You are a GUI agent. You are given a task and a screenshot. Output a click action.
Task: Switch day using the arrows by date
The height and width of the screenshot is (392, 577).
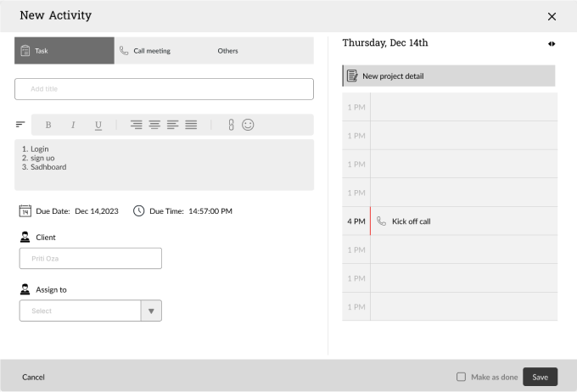(552, 44)
